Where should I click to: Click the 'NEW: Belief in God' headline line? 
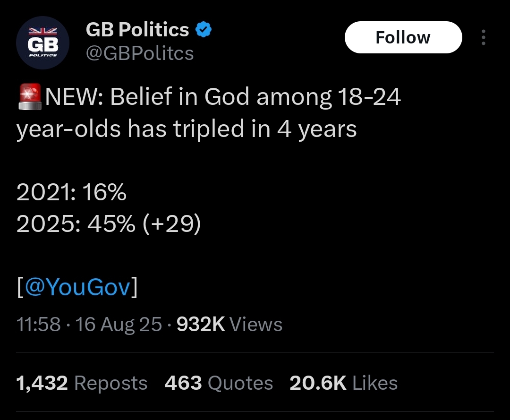[x=223, y=97]
